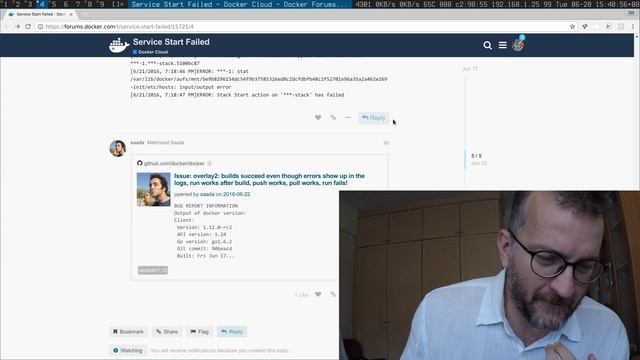Open github.com/docker/docker source link

tap(174, 163)
